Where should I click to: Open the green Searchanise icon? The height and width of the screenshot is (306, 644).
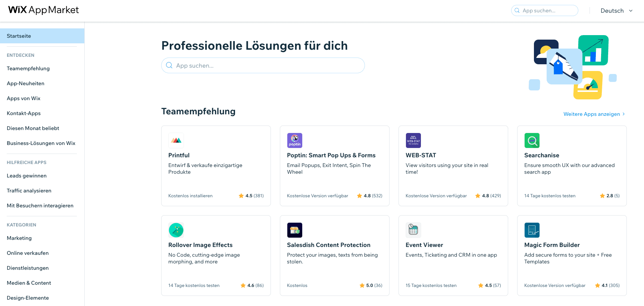[x=532, y=140]
